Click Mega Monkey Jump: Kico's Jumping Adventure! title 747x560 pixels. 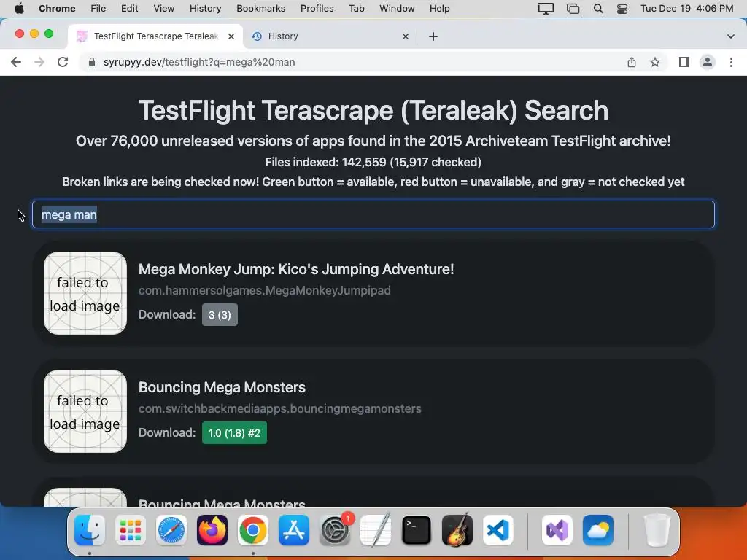click(296, 269)
